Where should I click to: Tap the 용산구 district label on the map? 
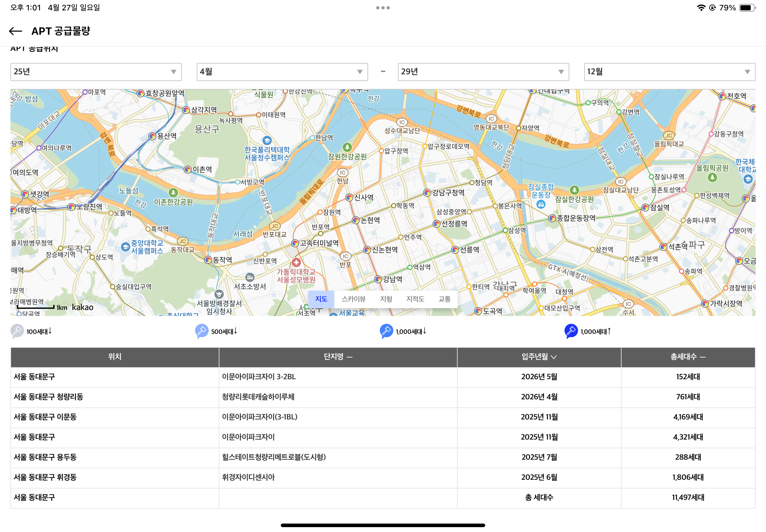coord(207,129)
